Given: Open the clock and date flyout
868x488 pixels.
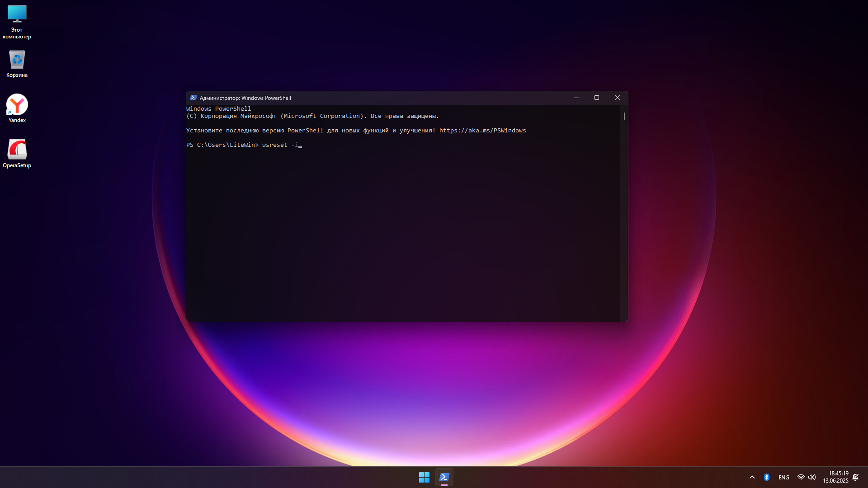Looking at the screenshot, I should [x=835, y=477].
